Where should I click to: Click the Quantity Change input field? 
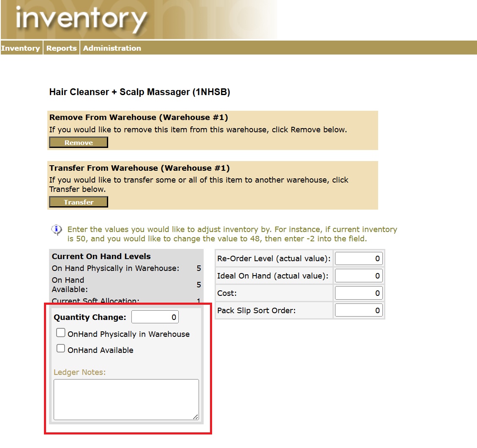(x=155, y=316)
